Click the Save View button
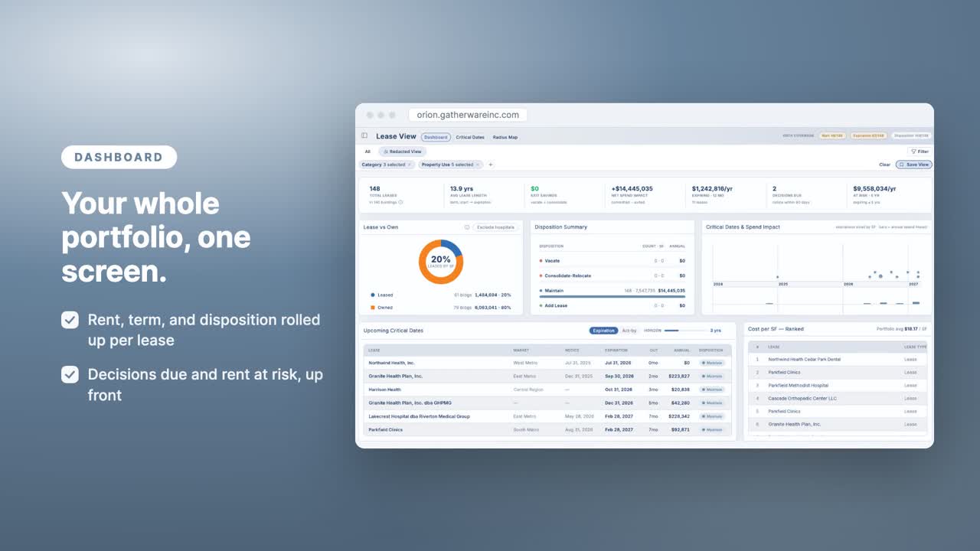The width and height of the screenshot is (980, 551). click(913, 165)
